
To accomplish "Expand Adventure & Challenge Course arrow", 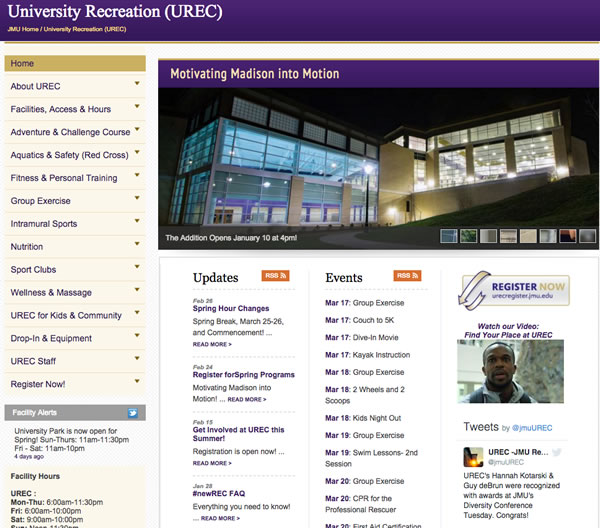I will pos(137,129).
